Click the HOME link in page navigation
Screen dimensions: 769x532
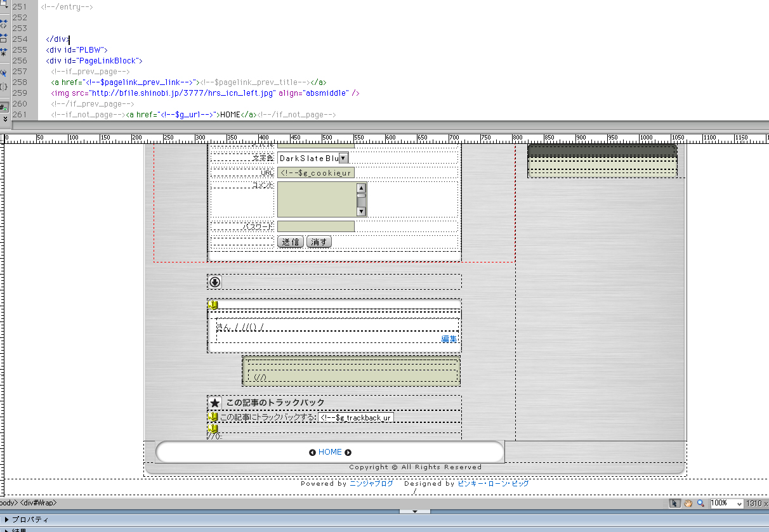(330, 452)
